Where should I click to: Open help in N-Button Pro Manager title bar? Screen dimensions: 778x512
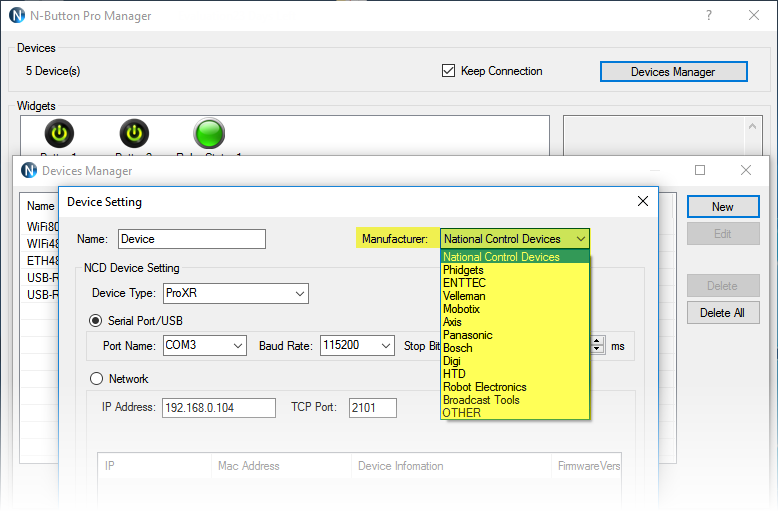709,15
